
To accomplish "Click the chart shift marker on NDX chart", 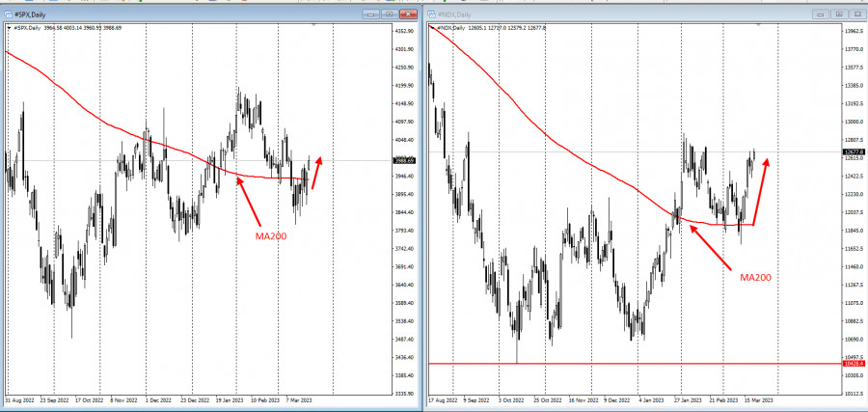I will click(x=758, y=25).
